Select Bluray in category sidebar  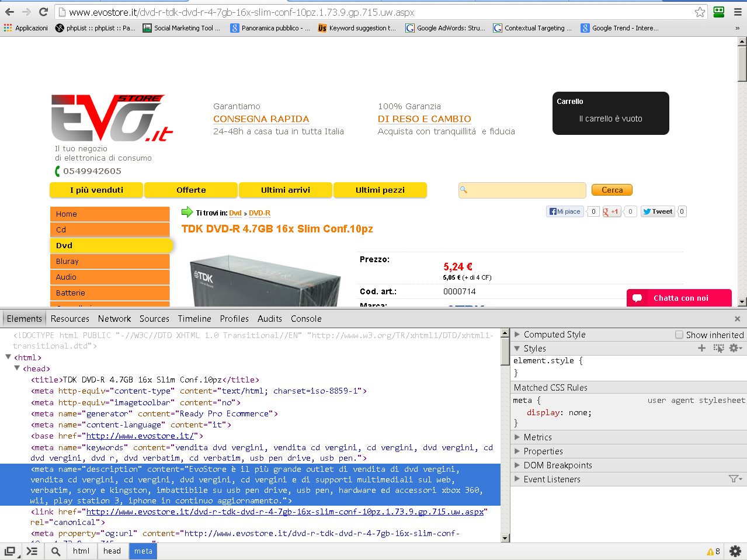click(110, 261)
